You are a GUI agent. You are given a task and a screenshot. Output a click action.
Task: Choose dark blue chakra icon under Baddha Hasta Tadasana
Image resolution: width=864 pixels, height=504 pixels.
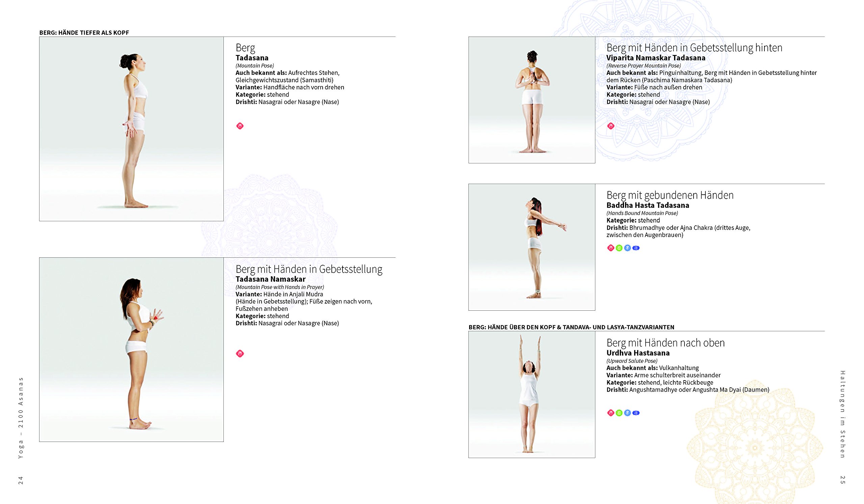[x=636, y=248]
